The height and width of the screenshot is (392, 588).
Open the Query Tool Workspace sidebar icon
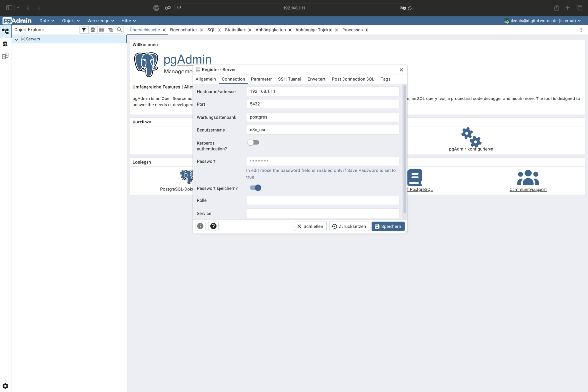(5, 44)
